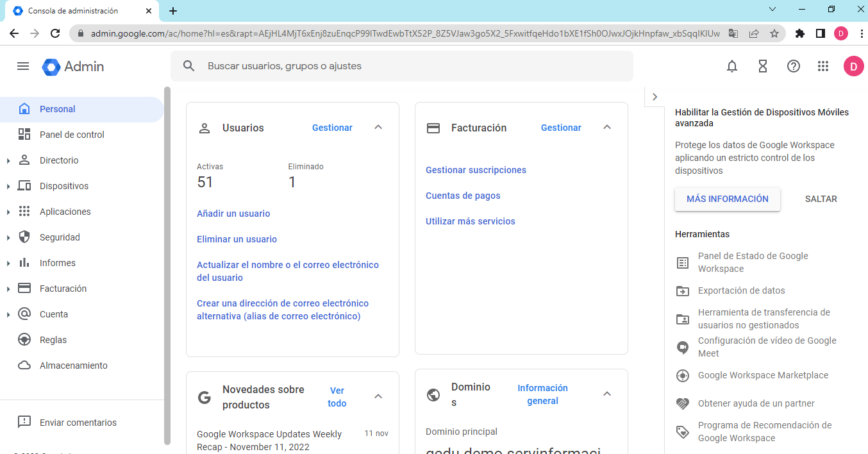
Task: Expand the Seguridad tree arrow
Action: [x=8, y=238]
